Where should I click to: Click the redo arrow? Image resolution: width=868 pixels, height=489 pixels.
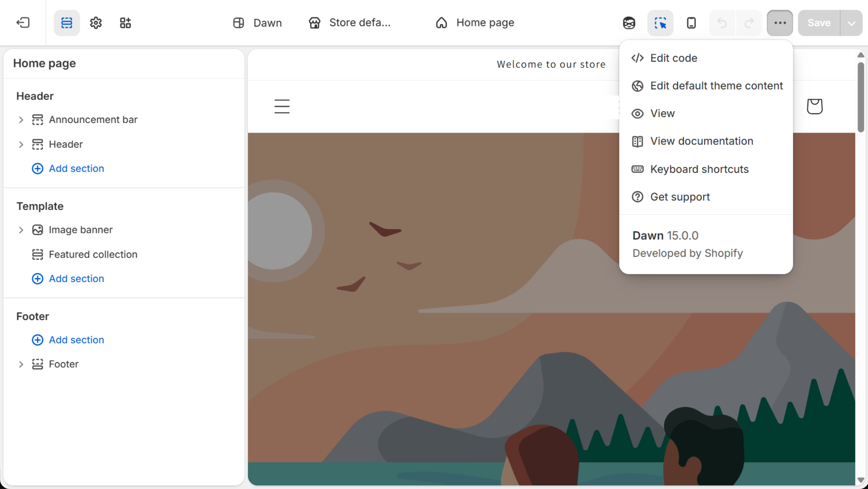point(749,23)
